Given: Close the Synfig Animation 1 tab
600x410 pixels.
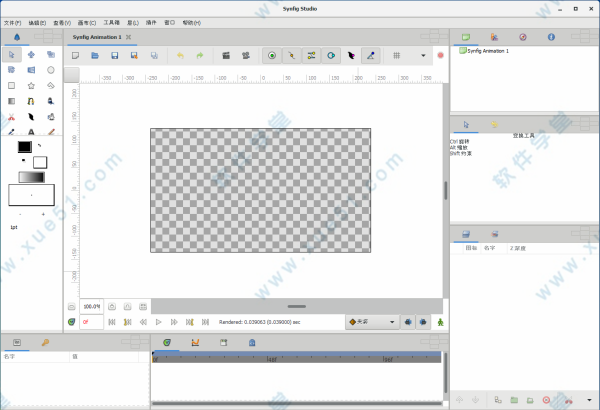Looking at the screenshot, I should pos(129,37).
